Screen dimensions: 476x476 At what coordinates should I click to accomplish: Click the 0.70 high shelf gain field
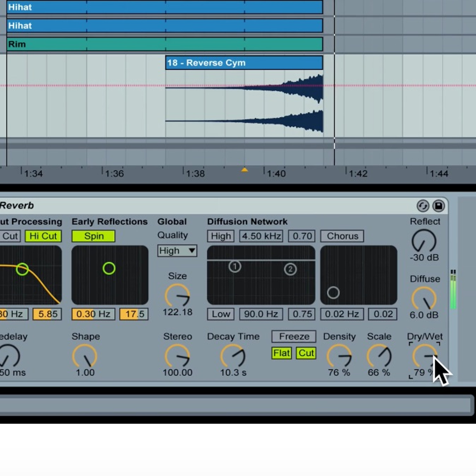point(302,236)
